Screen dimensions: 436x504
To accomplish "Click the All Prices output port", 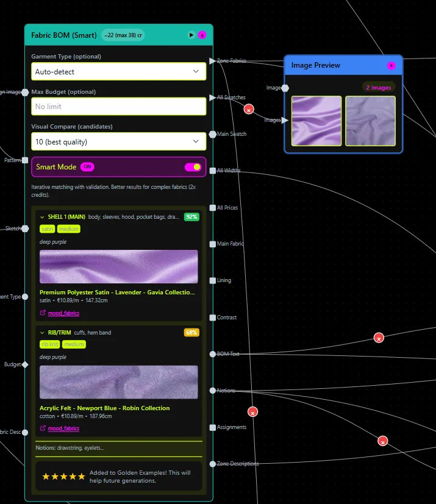I will point(213,208).
